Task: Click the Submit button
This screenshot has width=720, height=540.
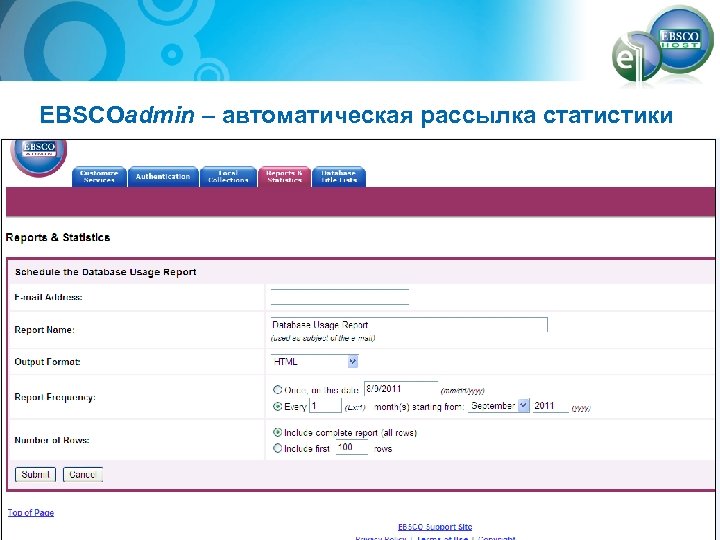Action: [35, 474]
